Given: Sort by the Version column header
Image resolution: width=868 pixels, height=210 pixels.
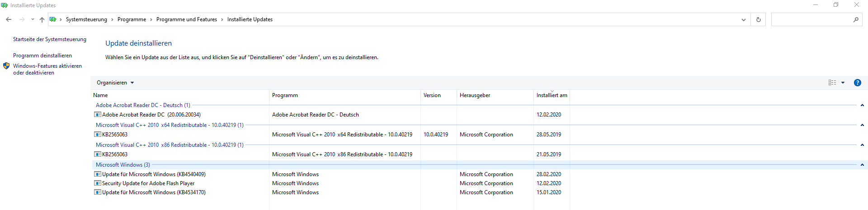Looking at the screenshot, I should pos(439,95).
